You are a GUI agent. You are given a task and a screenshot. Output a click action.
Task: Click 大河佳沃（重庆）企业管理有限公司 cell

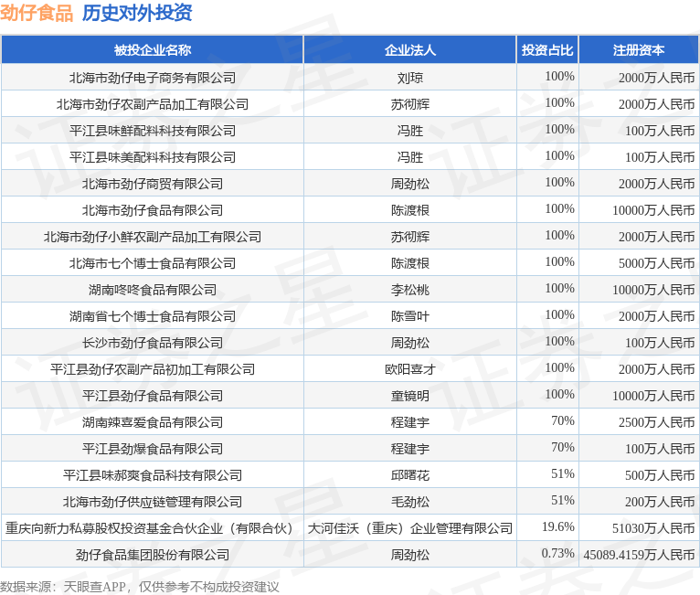409,528
